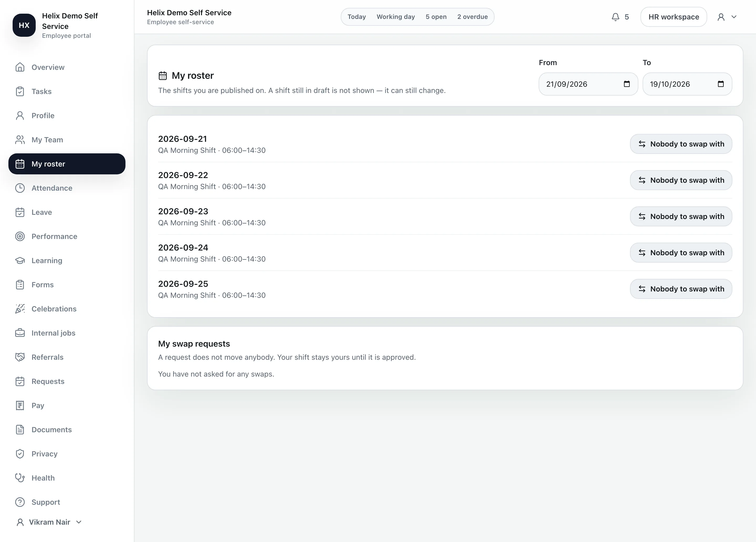The image size is (756, 542).
Task: Select the 2 overdue pill
Action: click(472, 17)
